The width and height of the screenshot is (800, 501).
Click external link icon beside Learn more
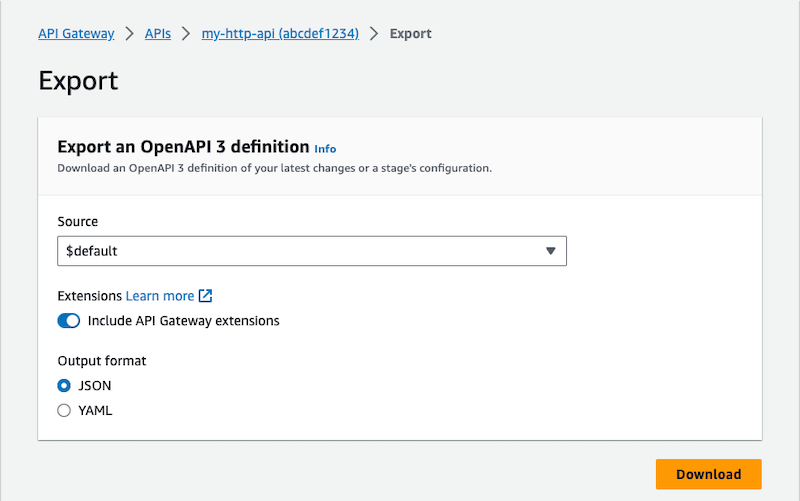[x=205, y=296]
